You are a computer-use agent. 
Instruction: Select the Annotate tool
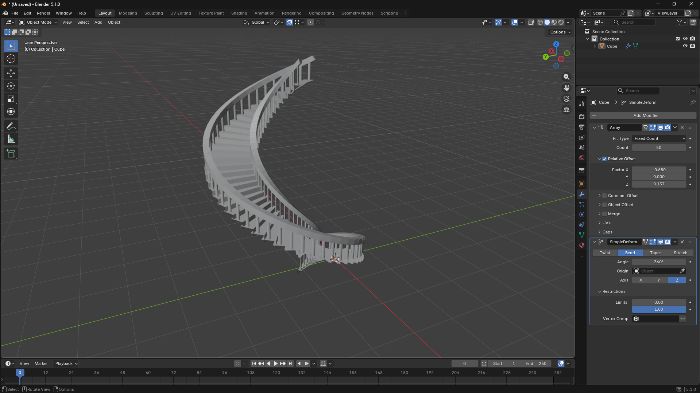pos(11,126)
